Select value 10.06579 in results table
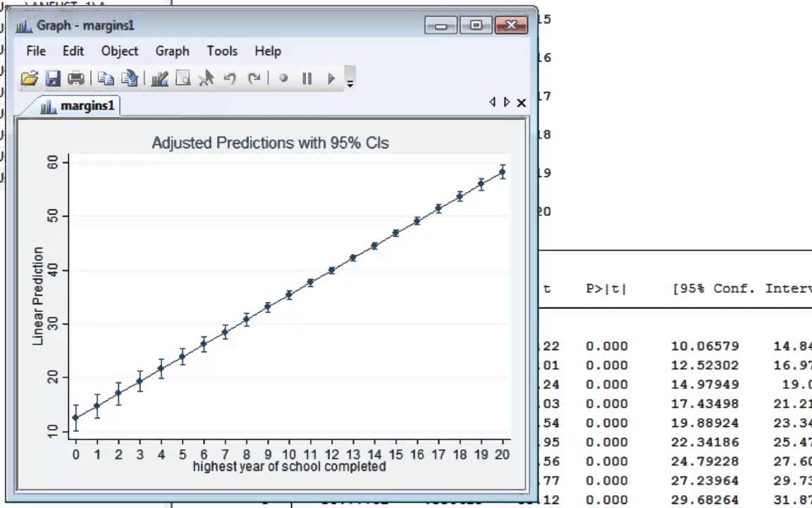 705,346
